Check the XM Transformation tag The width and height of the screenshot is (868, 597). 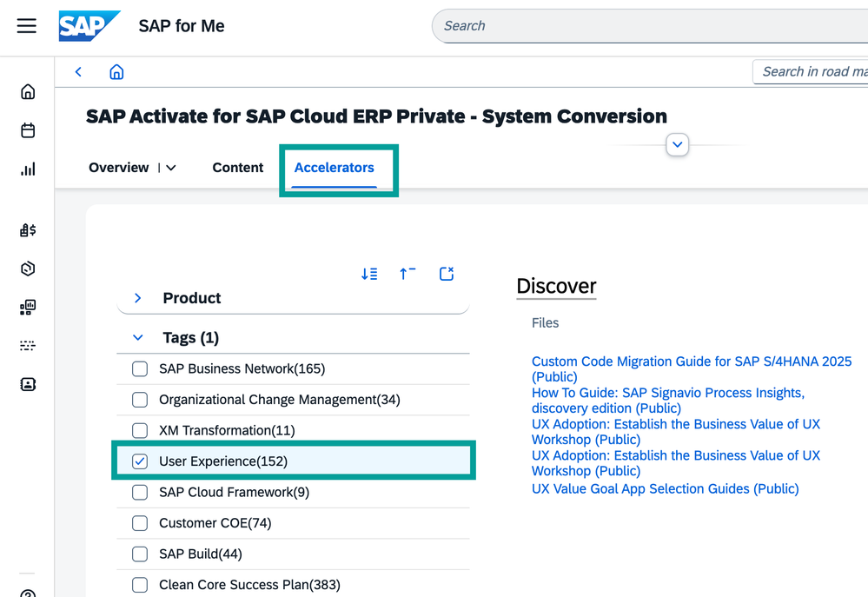[x=140, y=430]
